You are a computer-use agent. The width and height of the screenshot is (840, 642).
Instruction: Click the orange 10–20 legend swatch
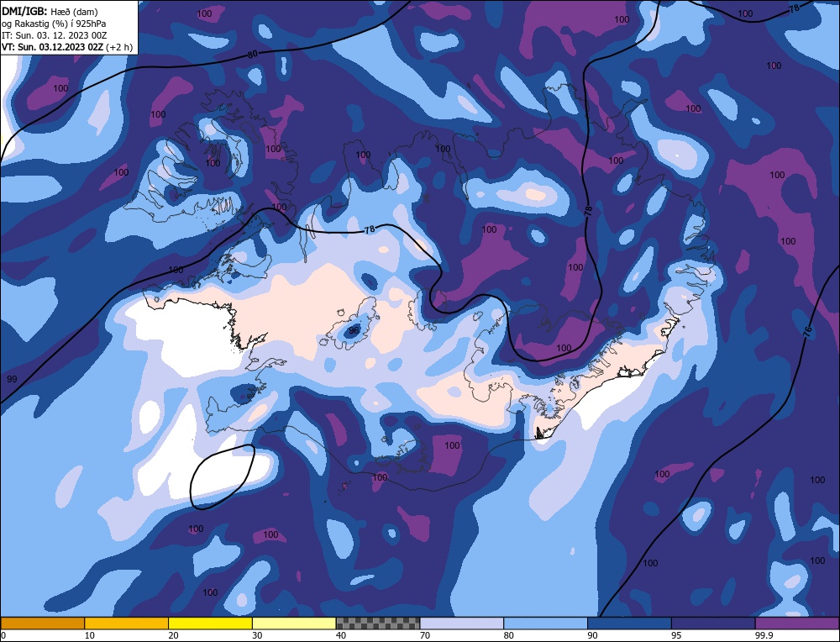[x=127, y=623]
